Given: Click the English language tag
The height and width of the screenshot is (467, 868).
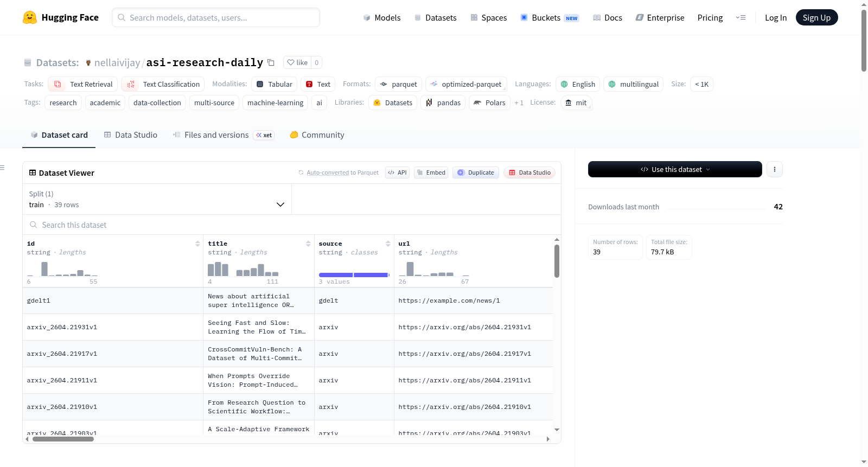Looking at the screenshot, I should 578,84.
